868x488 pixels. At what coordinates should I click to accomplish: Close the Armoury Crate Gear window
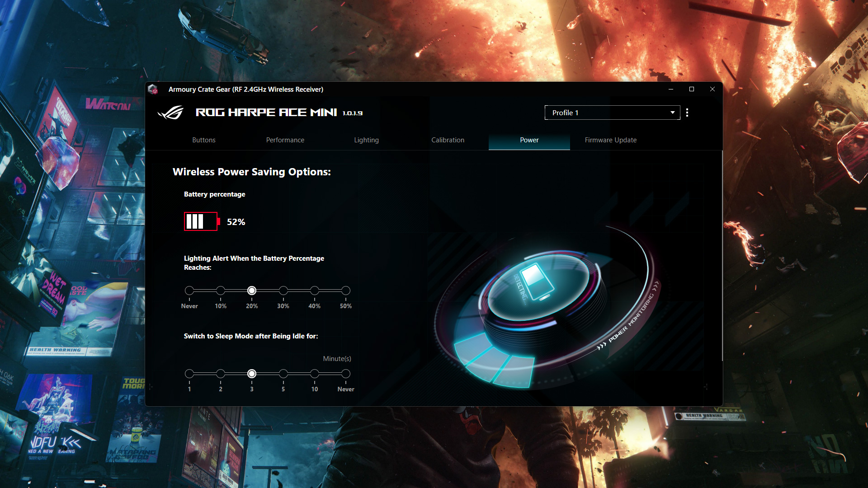click(712, 89)
